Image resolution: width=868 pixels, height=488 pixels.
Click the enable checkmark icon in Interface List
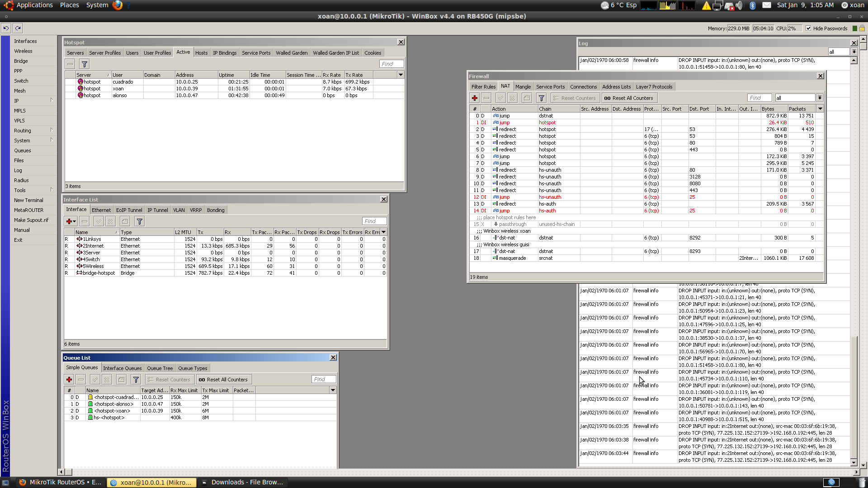[98, 221]
